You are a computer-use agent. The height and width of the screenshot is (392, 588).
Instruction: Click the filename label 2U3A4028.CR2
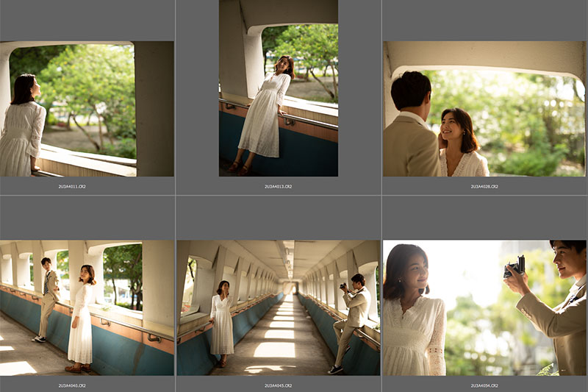point(484,186)
